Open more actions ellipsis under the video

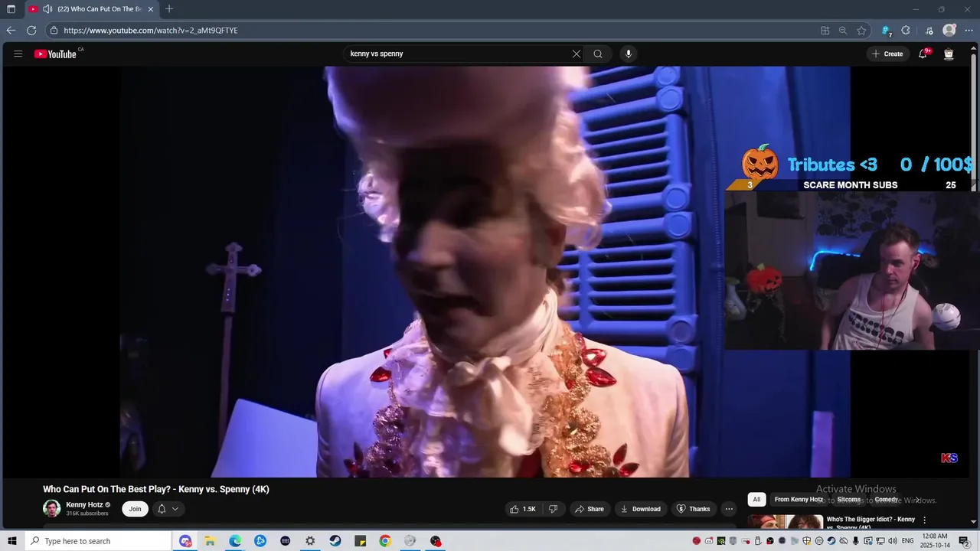[729, 509]
